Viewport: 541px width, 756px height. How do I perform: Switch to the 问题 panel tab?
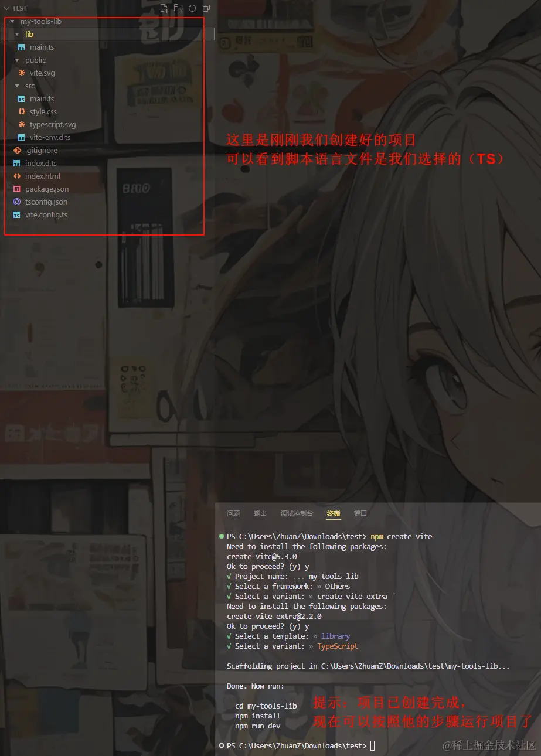click(x=233, y=513)
